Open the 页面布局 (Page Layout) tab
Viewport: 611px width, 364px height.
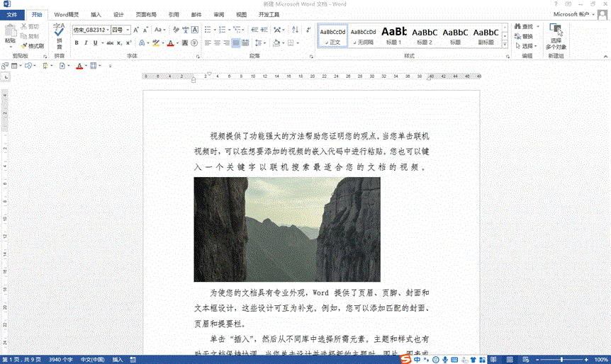[146, 14]
